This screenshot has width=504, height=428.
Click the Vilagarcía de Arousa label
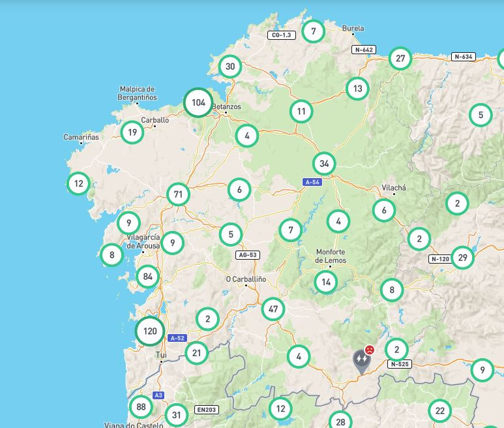(x=143, y=241)
